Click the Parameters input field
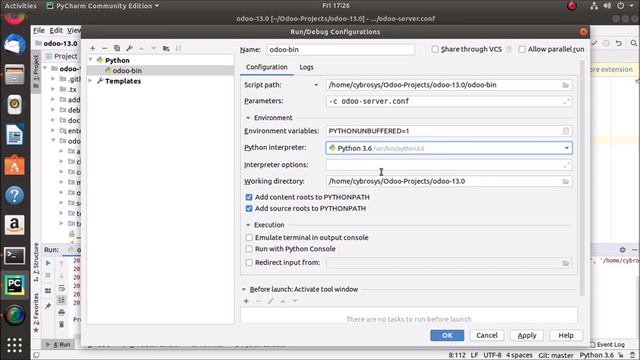 coord(449,101)
